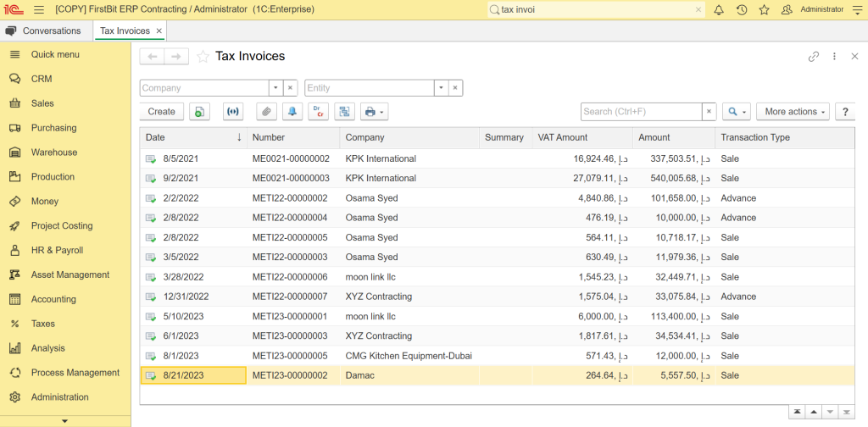The height and width of the screenshot is (427, 868).
Task: Click the Entity filter field
Action: click(x=370, y=88)
